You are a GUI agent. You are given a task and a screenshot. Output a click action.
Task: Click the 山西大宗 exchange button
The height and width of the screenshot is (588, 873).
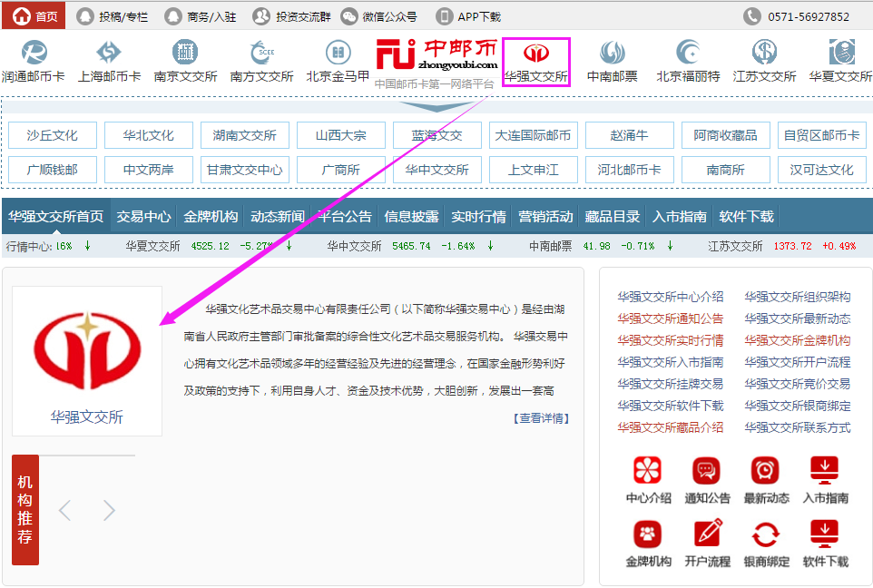pyautogui.click(x=340, y=135)
